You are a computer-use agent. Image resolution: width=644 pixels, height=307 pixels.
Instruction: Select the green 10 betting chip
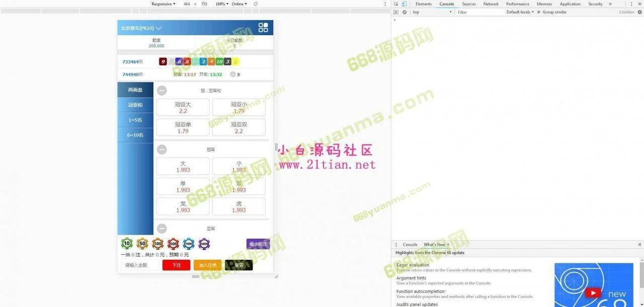pyautogui.click(x=127, y=244)
